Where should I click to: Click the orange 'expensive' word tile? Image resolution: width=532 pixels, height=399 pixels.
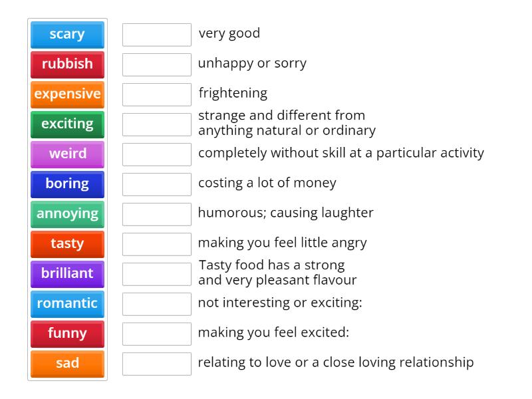point(67,94)
